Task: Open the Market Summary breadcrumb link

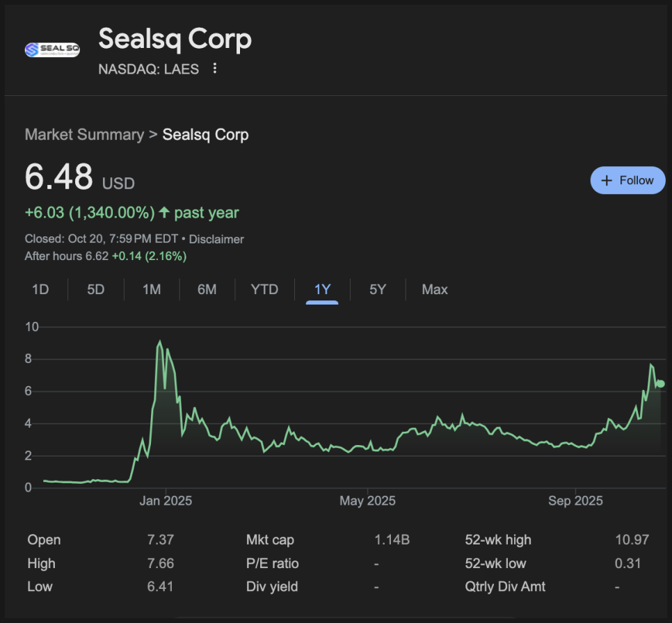Action: click(x=84, y=134)
